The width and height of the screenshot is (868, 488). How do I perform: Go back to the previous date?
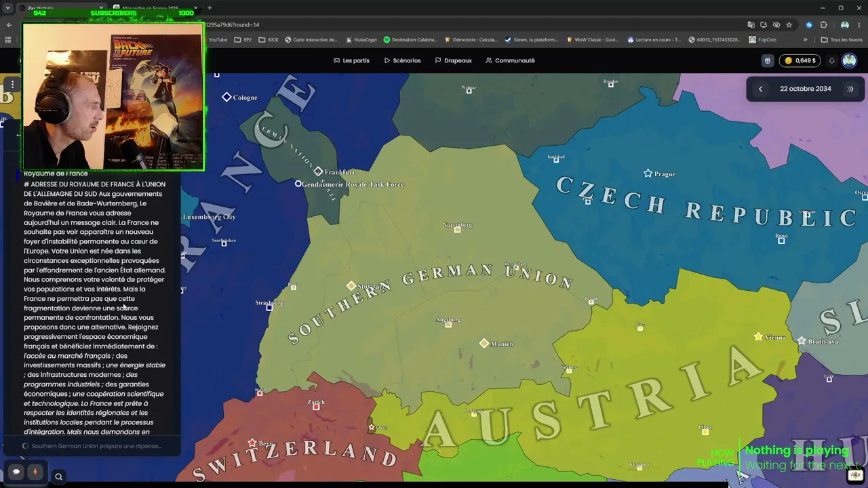pos(760,89)
